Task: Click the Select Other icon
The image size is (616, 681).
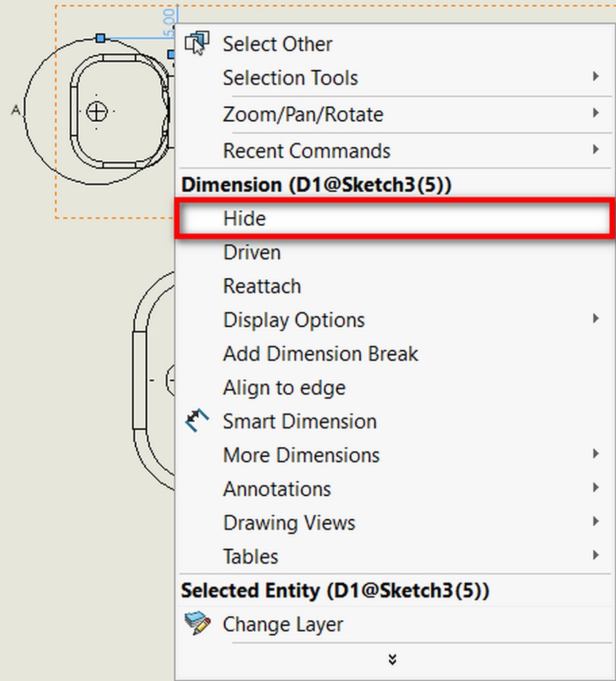Action: [x=197, y=43]
